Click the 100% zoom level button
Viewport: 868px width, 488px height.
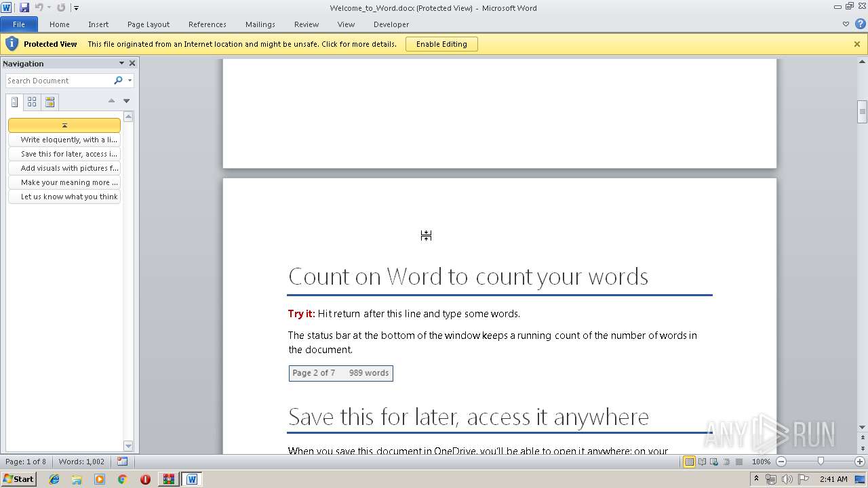[761, 462]
